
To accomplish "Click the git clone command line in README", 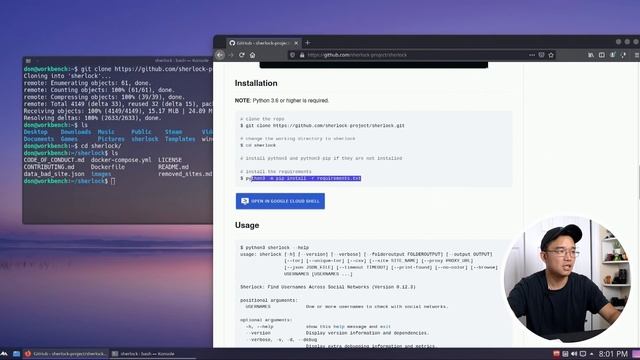I will 322,126.
